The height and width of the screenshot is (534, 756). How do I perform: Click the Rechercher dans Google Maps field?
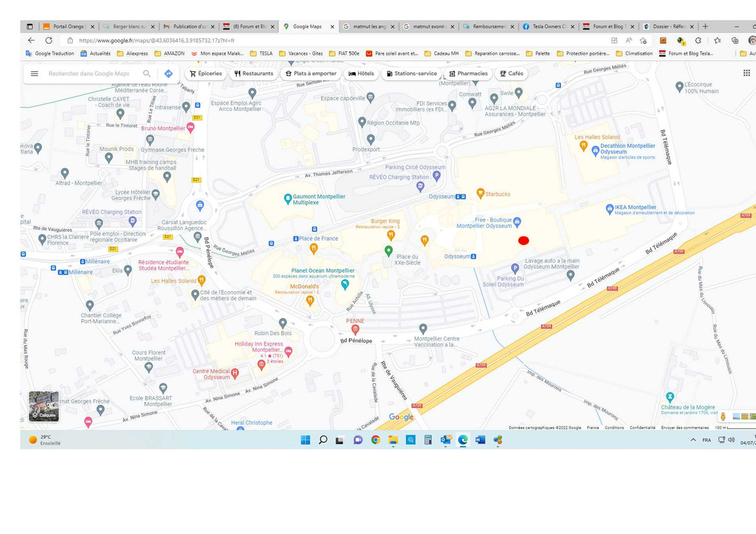tap(89, 73)
